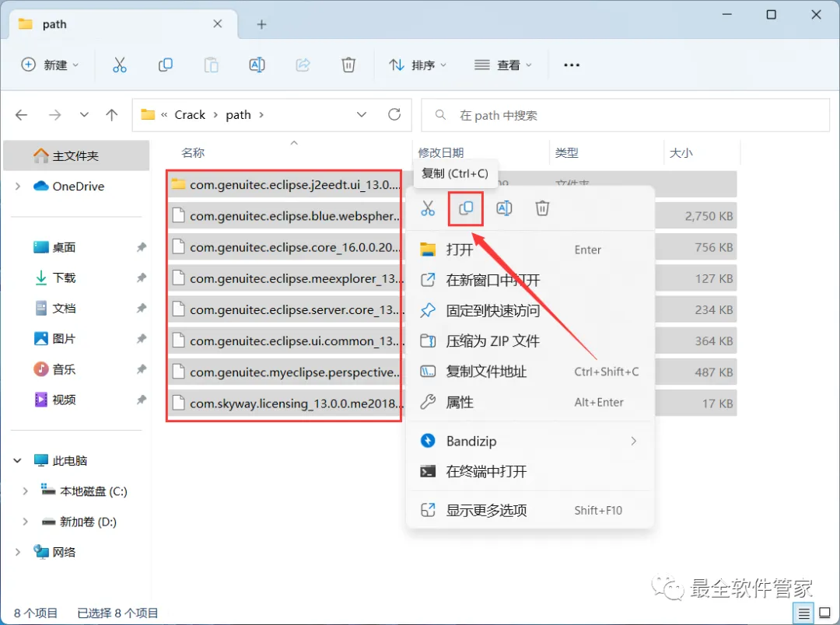Click the Copy icon in the context menu
Screen dimensions: 840x625
click(466, 208)
